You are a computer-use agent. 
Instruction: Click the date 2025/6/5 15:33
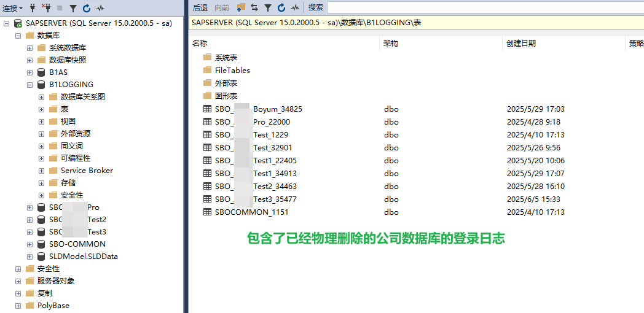coord(533,199)
